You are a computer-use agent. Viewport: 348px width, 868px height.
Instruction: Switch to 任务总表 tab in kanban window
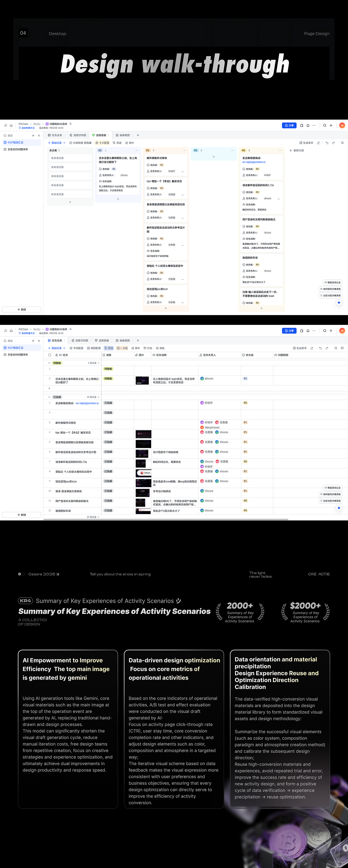coord(55,135)
